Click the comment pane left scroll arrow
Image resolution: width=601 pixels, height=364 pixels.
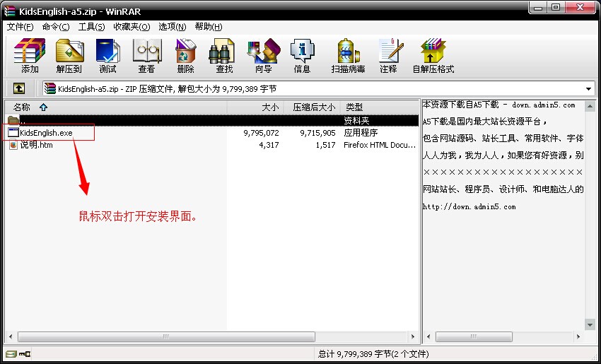point(428,337)
